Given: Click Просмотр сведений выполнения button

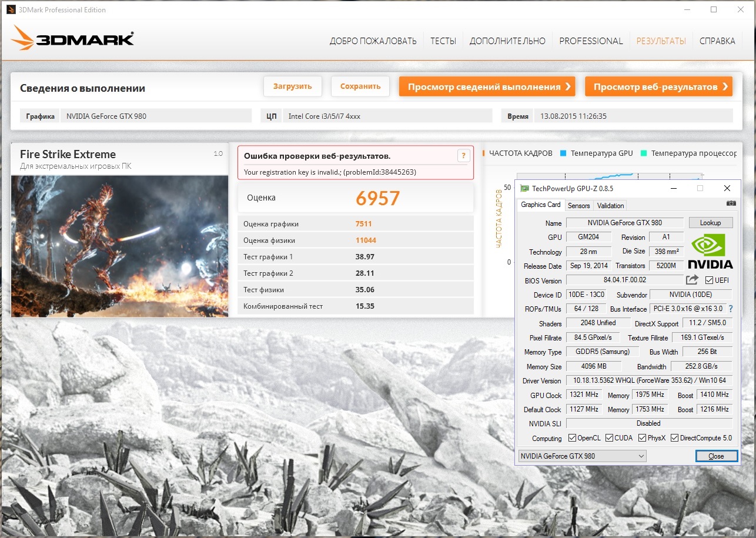Looking at the screenshot, I should [487, 86].
